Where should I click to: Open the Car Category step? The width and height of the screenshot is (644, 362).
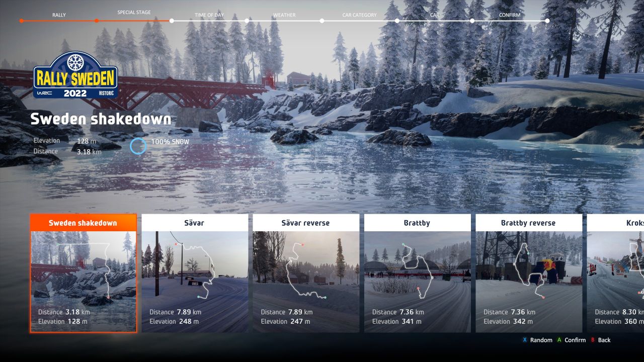[x=359, y=15]
